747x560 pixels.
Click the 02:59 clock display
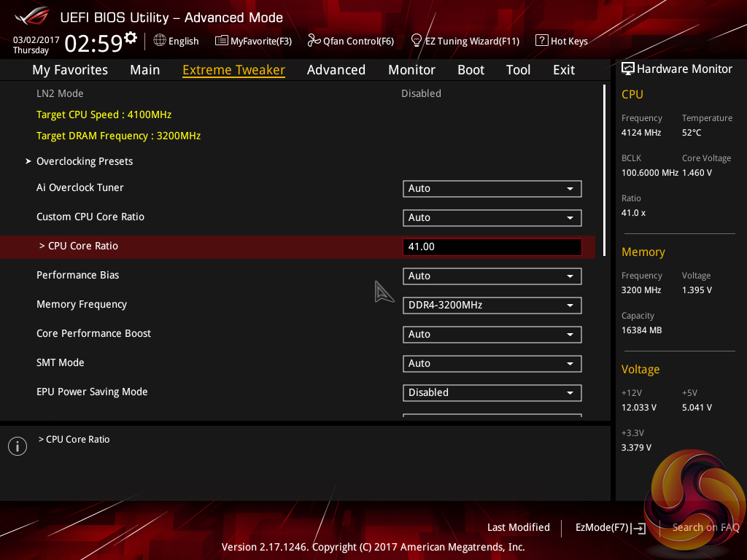coord(94,43)
